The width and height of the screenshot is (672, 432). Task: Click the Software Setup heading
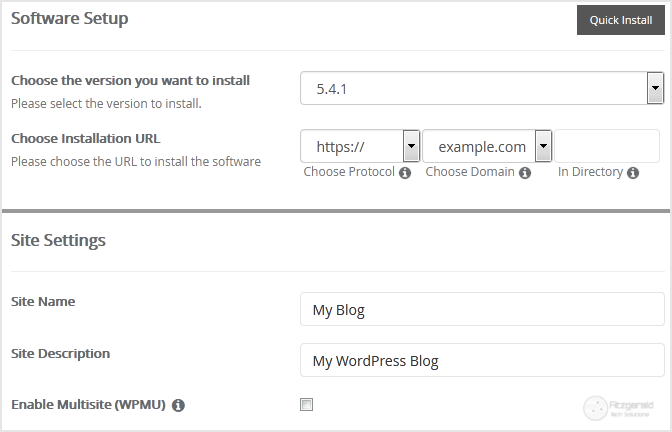point(69,18)
